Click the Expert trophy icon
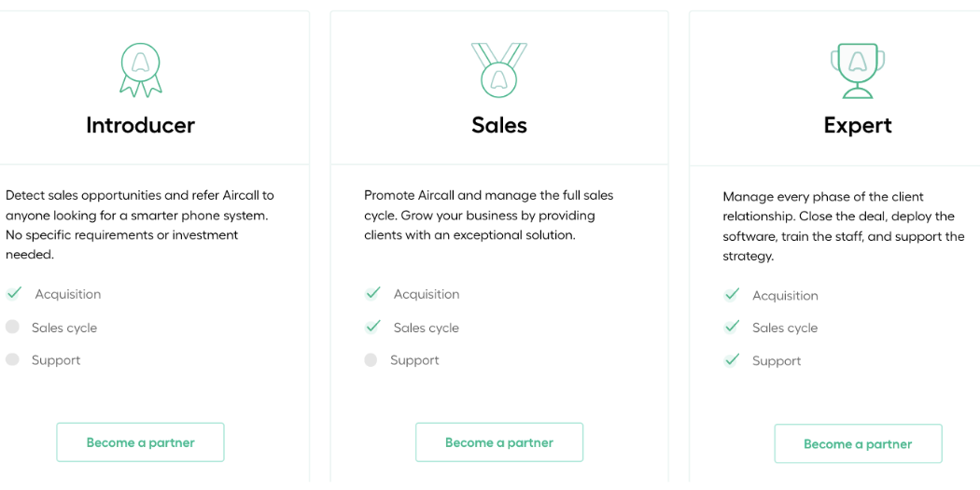 (858, 71)
